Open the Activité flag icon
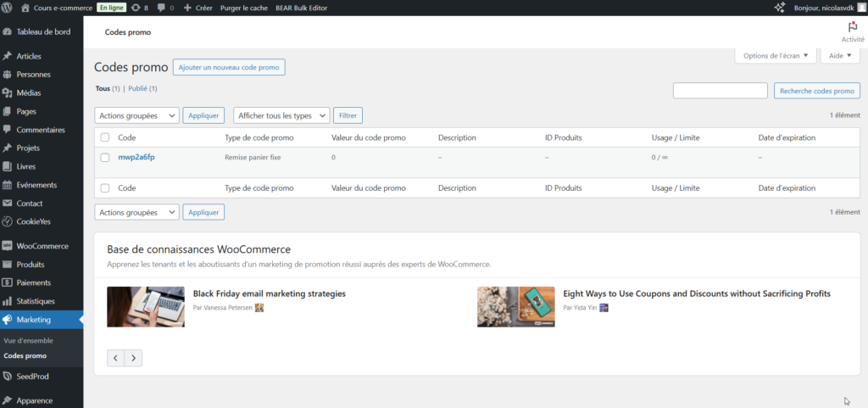Image resolution: width=868 pixels, height=408 pixels. tap(853, 28)
